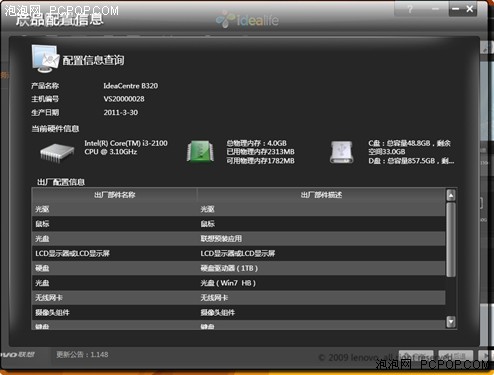This screenshot has height=375, width=494.
Task: Click the D盘 capacity 857.5GB text
Action: [411, 161]
